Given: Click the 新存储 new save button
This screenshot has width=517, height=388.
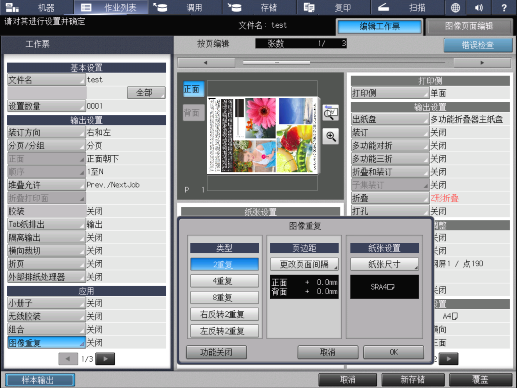Looking at the screenshot, I should pos(413,380).
